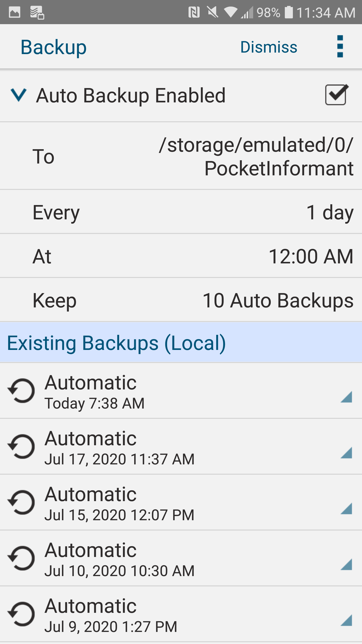Tap restore icon for Jul 10, 2020 backup
This screenshot has height=644, width=362.
pyautogui.click(x=22, y=558)
